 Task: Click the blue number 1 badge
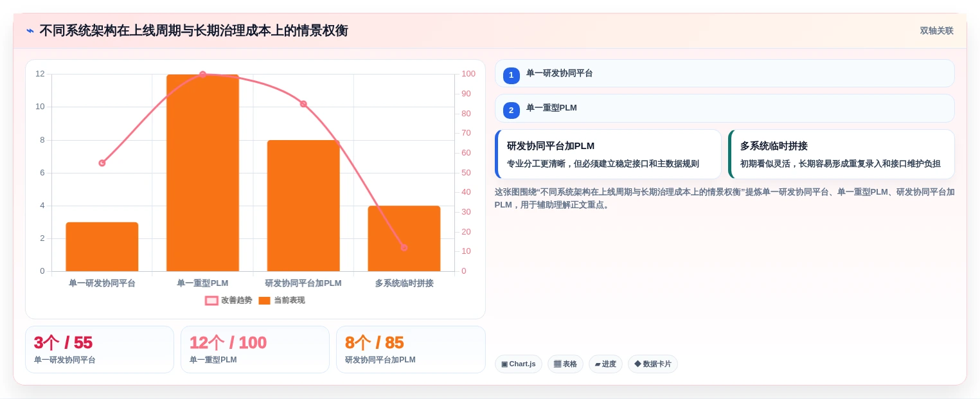click(512, 76)
